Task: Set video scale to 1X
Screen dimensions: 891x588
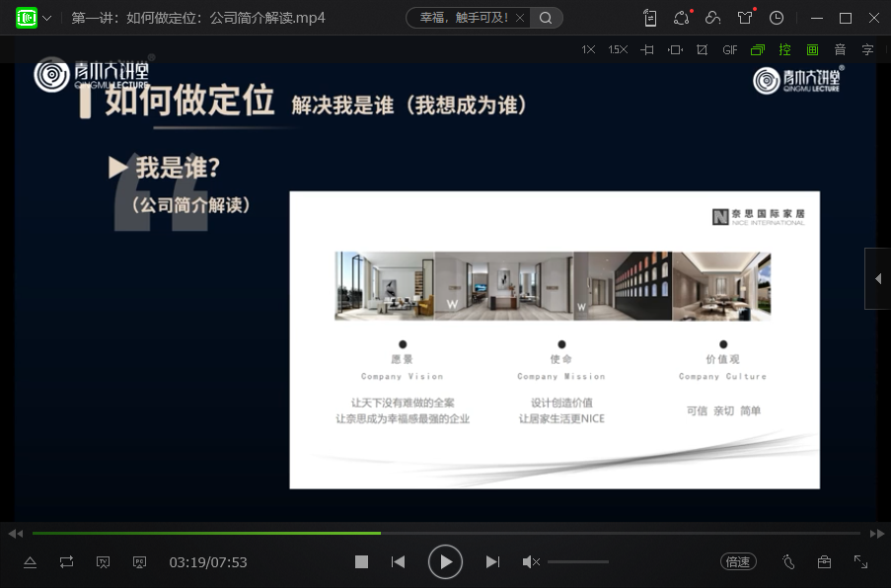Action: point(588,50)
